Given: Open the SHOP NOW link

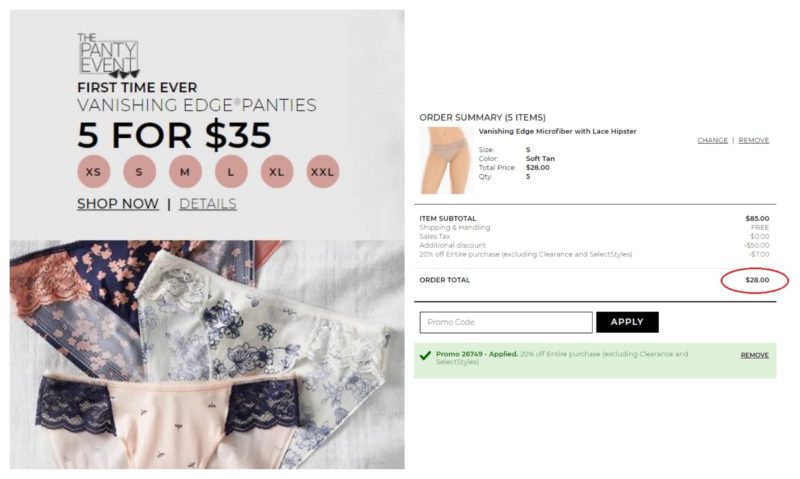Looking at the screenshot, I should coord(118,204).
